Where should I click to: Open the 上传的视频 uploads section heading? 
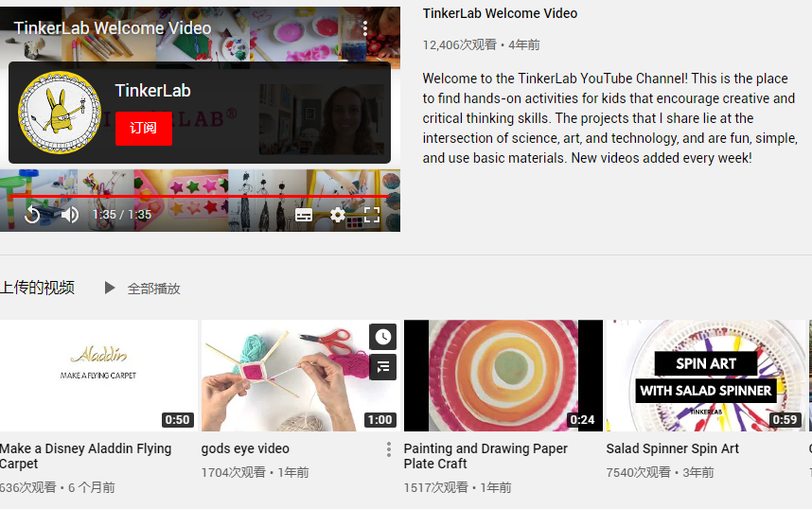click(x=38, y=288)
